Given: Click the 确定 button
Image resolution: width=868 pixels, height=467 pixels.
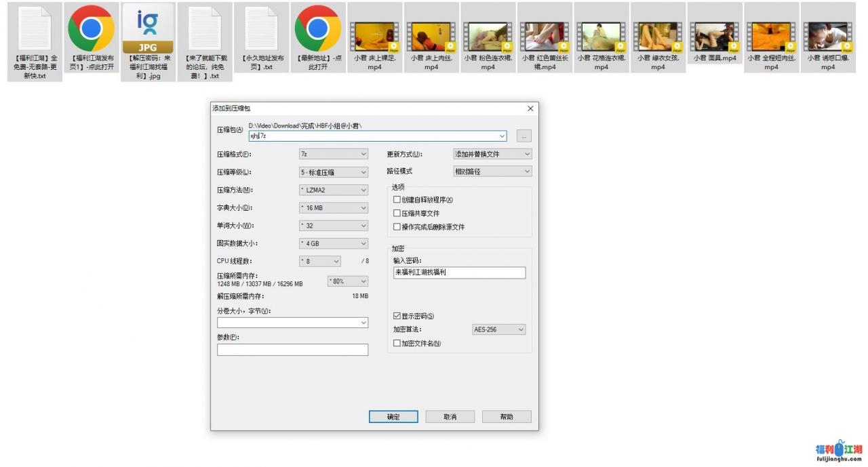Looking at the screenshot, I should click(x=393, y=417).
